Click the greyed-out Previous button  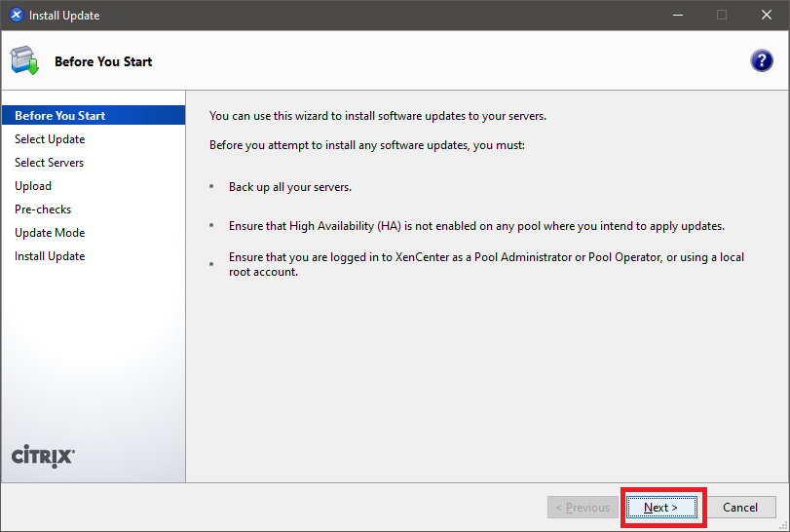[582, 508]
